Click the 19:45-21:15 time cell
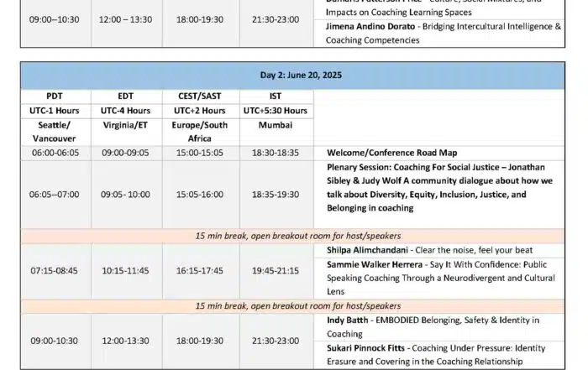Image resolution: width=588 pixels, height=370 pixels. click(x=276, y=271)
